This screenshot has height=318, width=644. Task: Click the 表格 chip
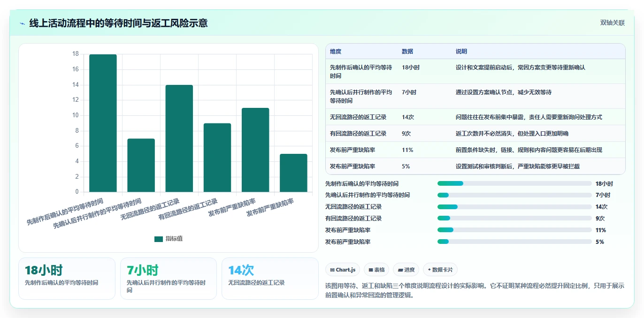pyautogui.click(x=377, y=270)
